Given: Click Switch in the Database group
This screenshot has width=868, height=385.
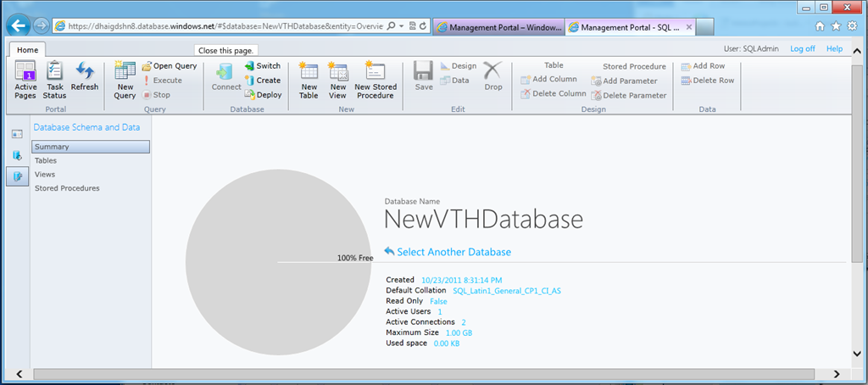Looking at the screenshot, I should point(263,66).
